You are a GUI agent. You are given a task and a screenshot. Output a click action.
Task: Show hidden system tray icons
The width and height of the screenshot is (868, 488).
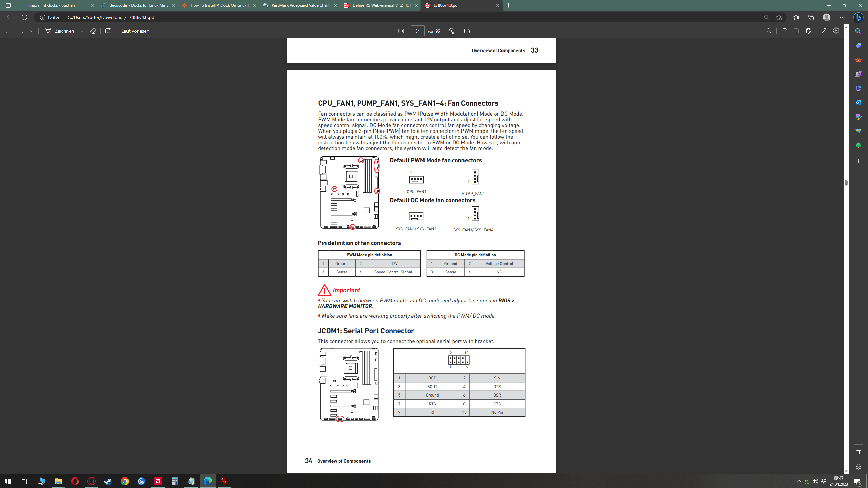[799, 481]
